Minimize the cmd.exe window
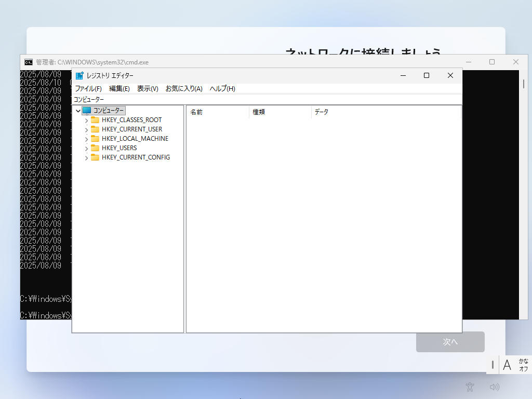This screenshot has height=399, width=532. pyautogui.click(x=469, y=62)
